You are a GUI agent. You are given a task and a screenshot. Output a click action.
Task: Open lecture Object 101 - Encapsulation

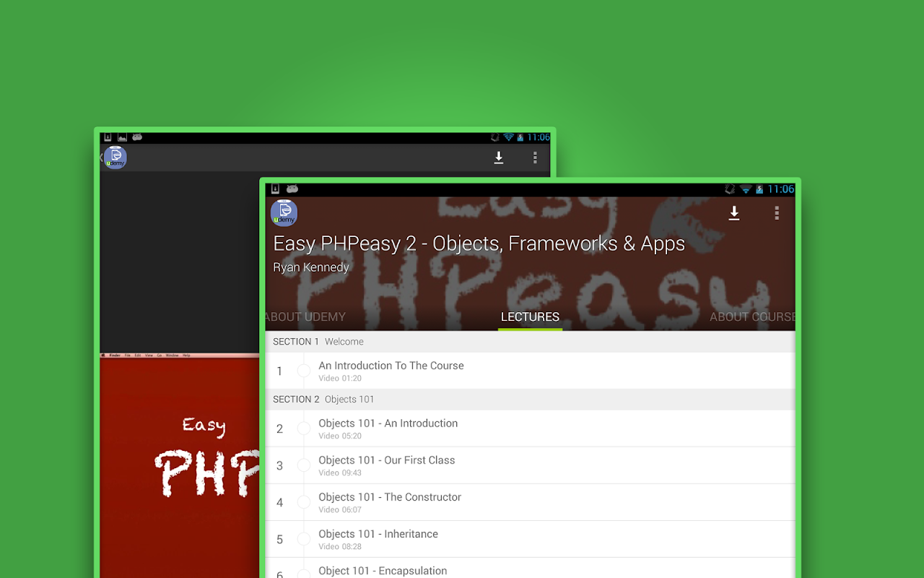pyautogui.click(x=530, y=568)
